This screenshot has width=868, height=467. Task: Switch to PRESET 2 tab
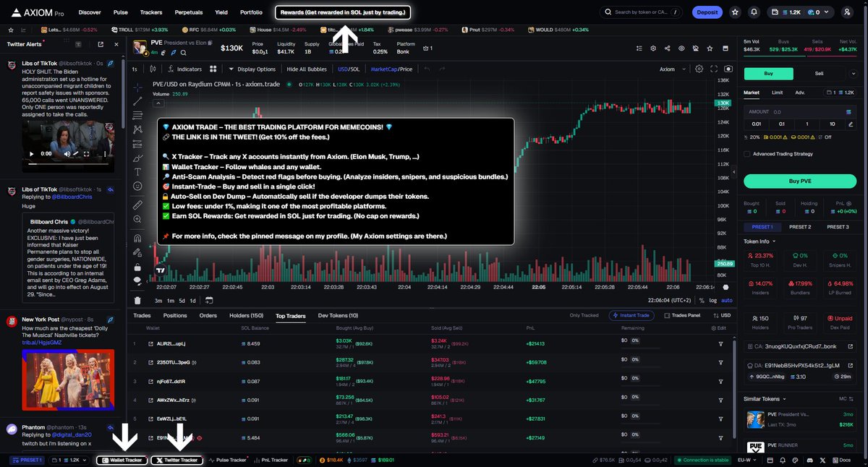799,227
